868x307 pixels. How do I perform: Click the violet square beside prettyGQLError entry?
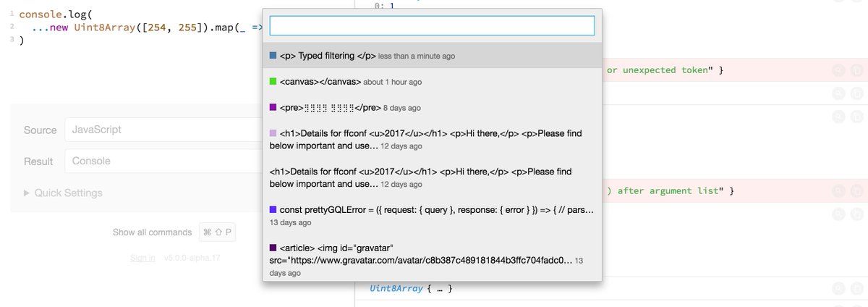click(273, 210)
